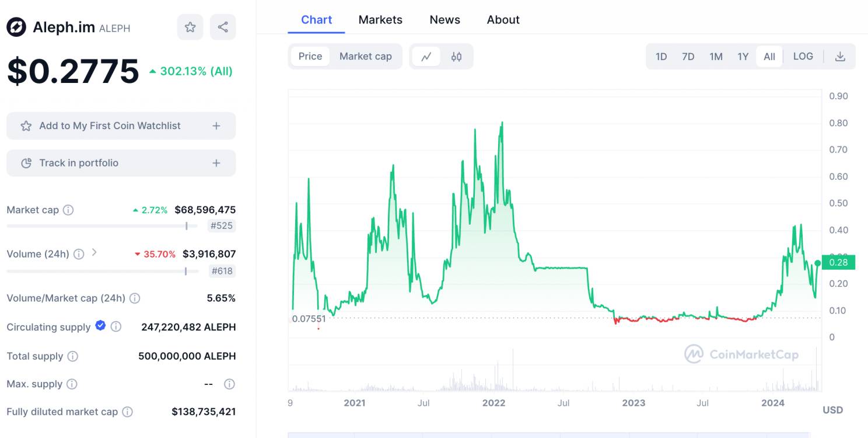Click pie chart icon in Track in portfolio
The image size is (868, 438).
[26, 164]
